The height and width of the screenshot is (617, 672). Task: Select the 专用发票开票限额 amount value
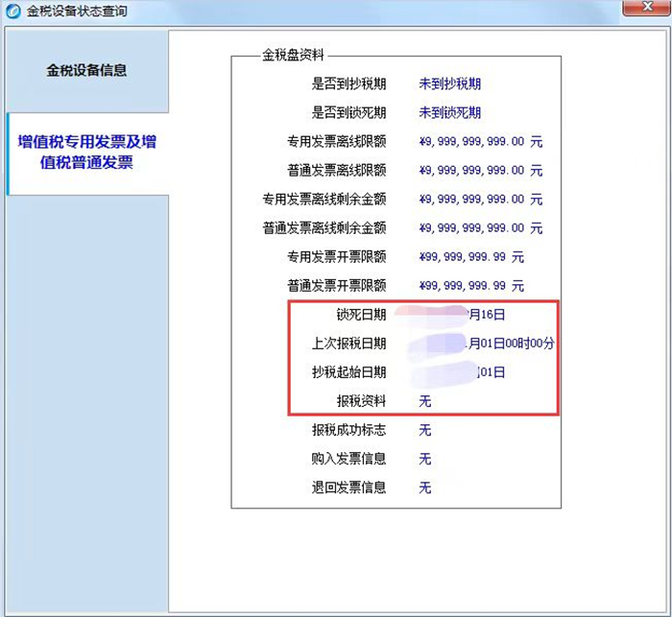[x=471, y=257]
